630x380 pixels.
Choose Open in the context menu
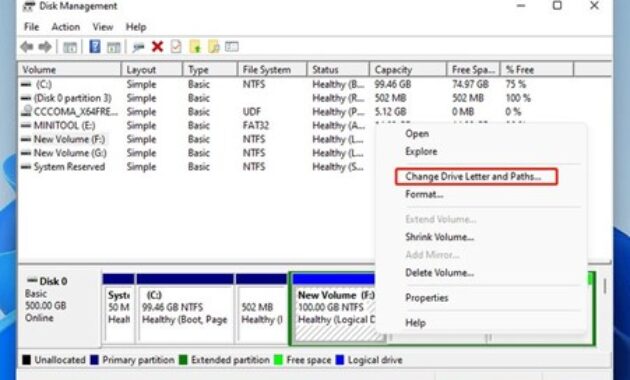417,134
